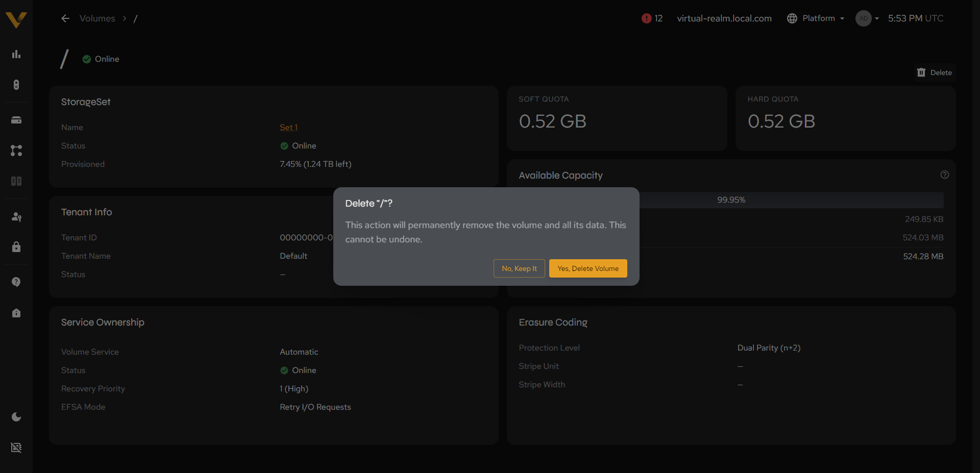The image size is (980, 473).
Task: Choose No, Keep It
Action: pos(519,268)
